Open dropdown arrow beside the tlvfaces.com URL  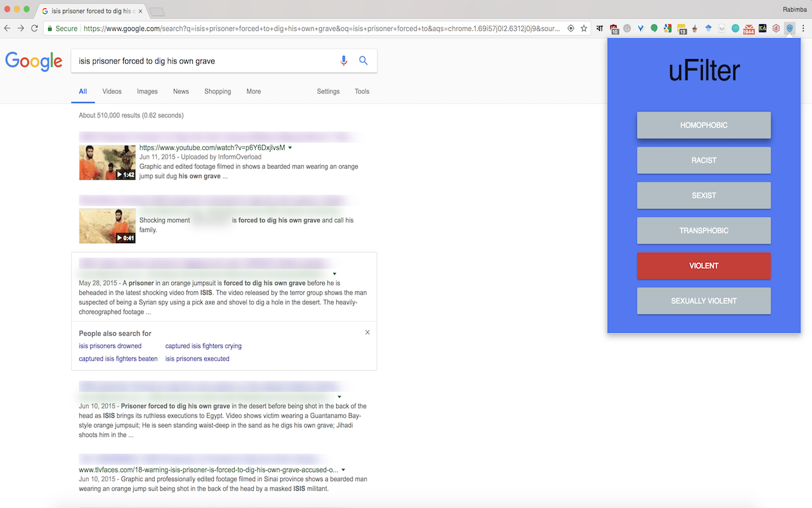[x=343, y=470]
